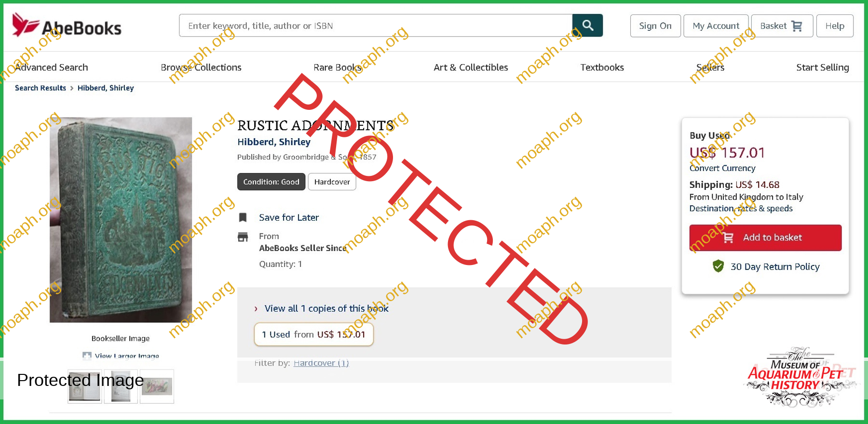Viewport: 868px width, 424px height.
Task: Filter by Hardcover (1) link
Action: [321, 363]
